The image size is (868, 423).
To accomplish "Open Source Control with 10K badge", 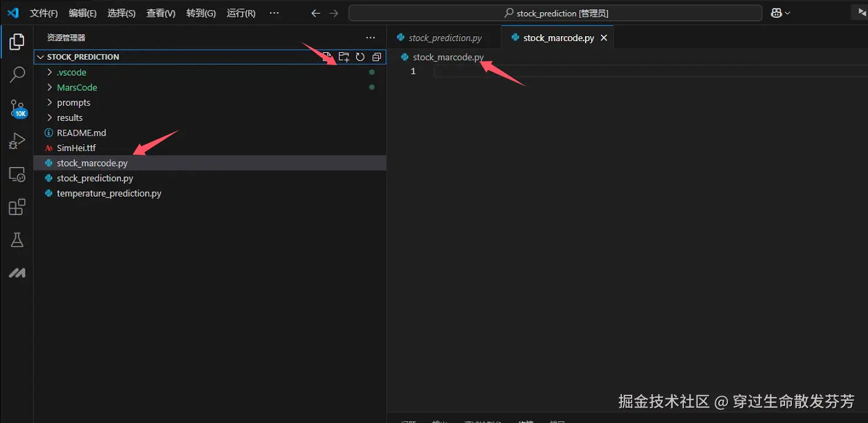I will click(18, 109).
